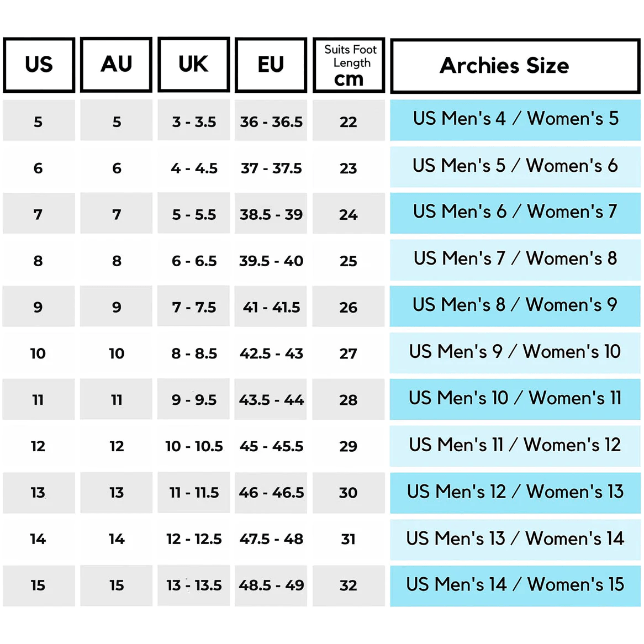This screenshot has width=644, height=644.
Task: Select the US Men's 6 / Women's 7 cell
Action: coord(515,213)
